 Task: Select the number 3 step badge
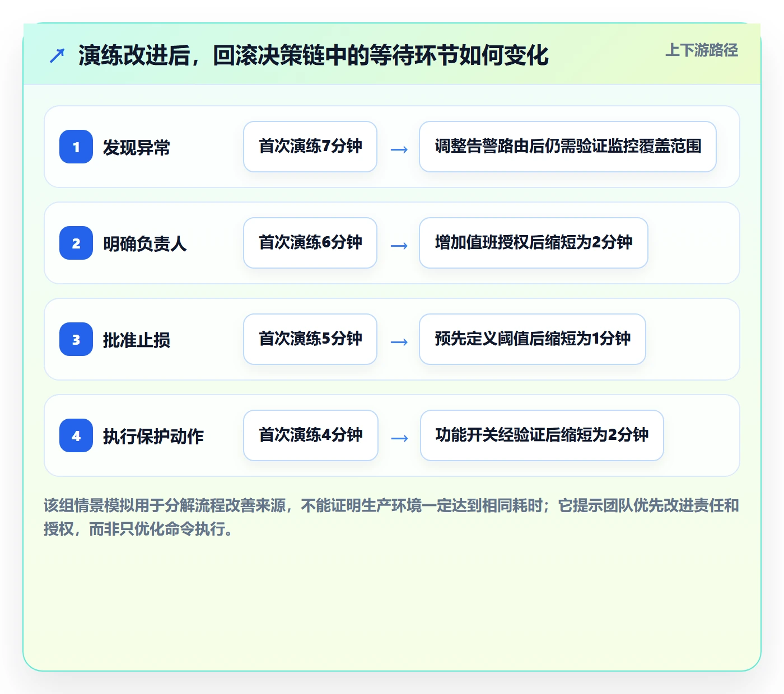(76, 339)
